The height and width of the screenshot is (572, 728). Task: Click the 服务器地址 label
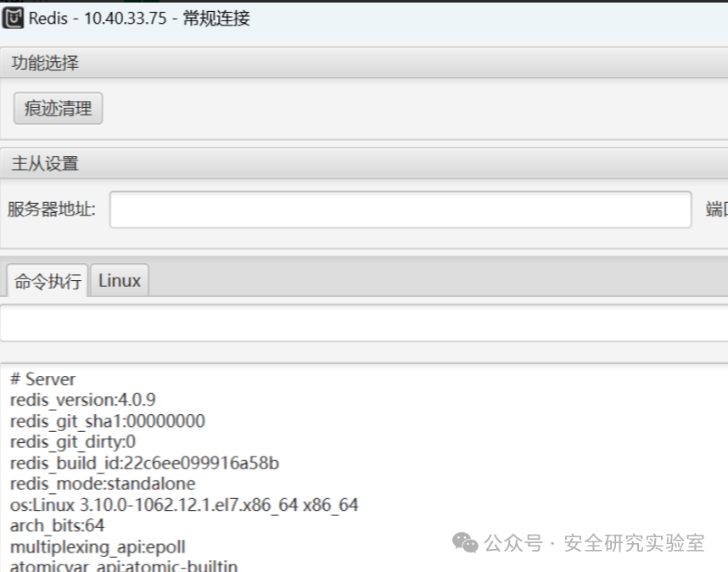point(52,209)
